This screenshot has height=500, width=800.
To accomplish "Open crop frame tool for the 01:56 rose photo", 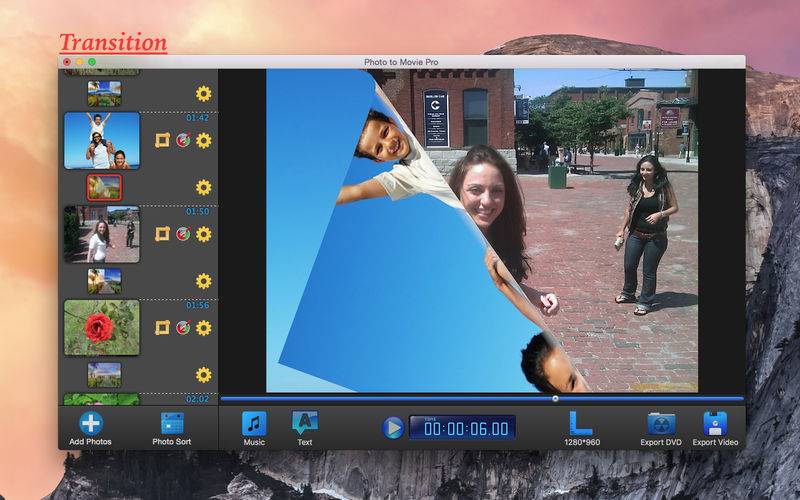I will tap(162, 328).
